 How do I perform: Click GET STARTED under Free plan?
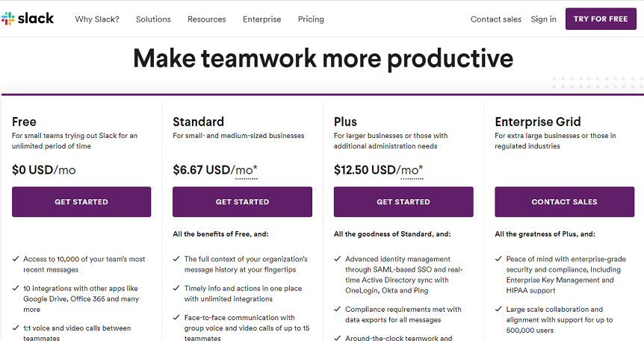tap(81, 202)
